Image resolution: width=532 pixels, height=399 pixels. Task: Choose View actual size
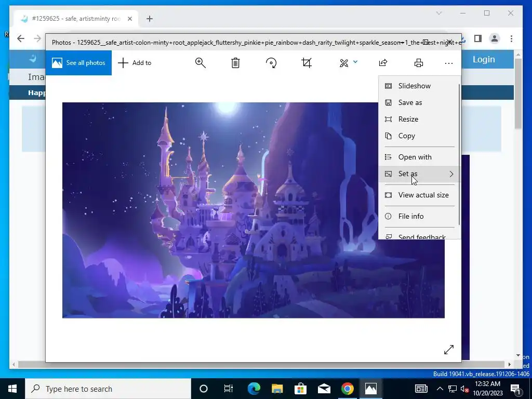click(419, 195)
